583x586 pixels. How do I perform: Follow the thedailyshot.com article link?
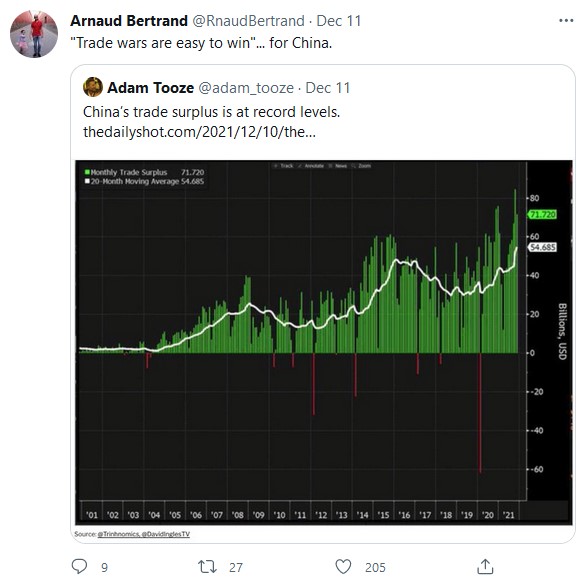[x=199, y=132]
